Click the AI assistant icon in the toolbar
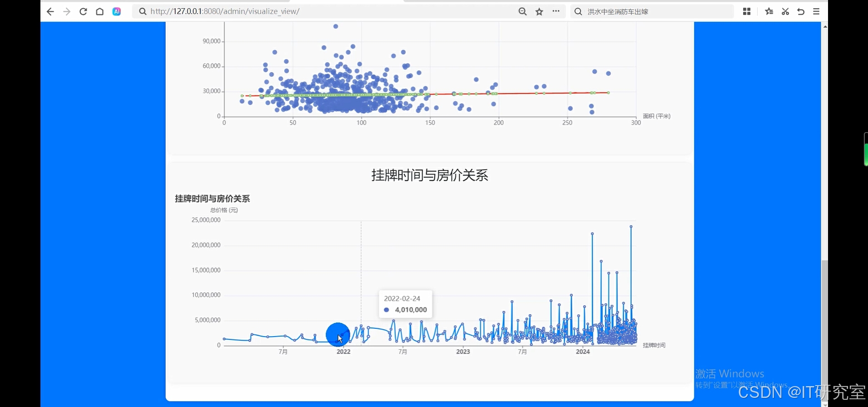This screenshot has width=868, height=407. point(117,12)
